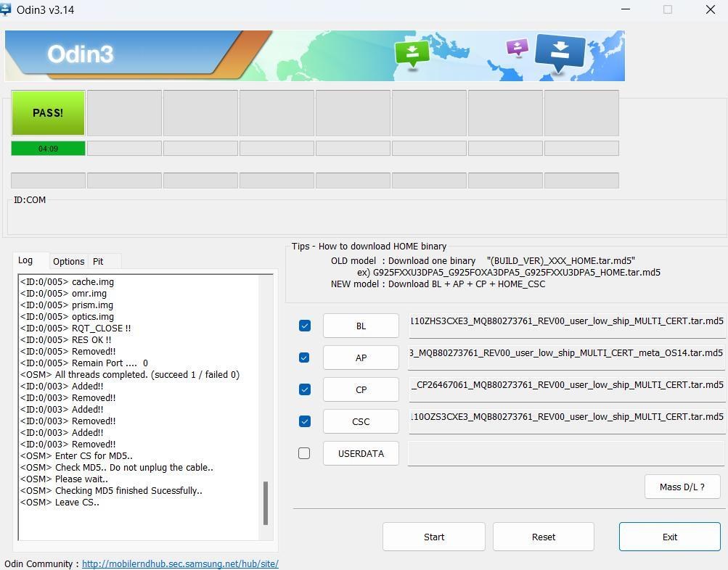Click log line 'Checking MD5 finished Sucessfully..'
728x570 pixels.
pos(112,491)
